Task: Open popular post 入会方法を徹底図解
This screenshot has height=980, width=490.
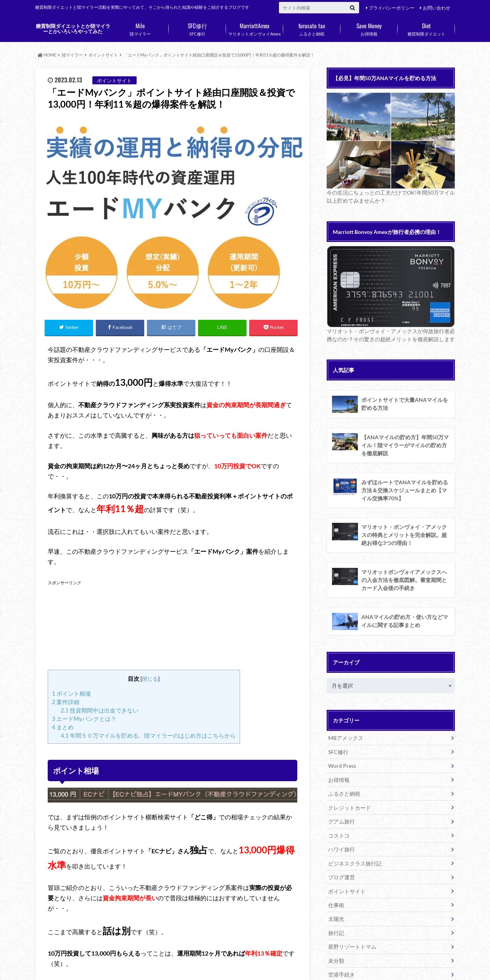Action: (390, 580)
